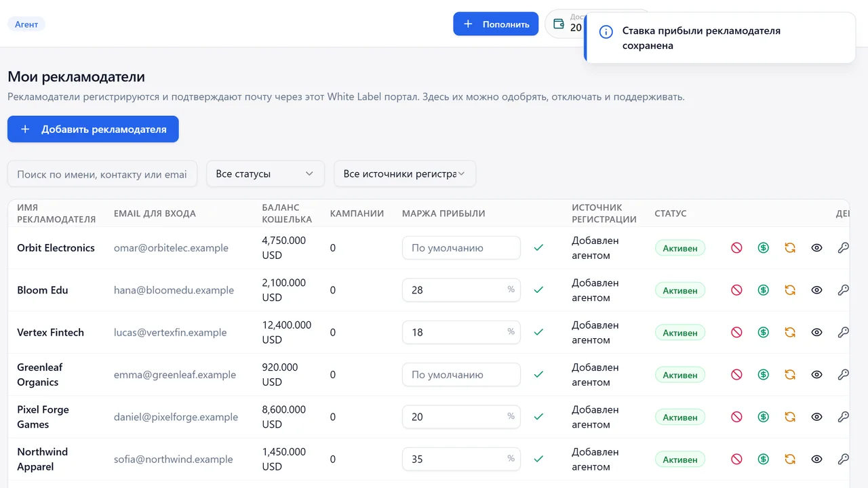Image resolution: width=868 pixels, height=488 pixels.
Task: Focus the advertiser search field
Action: coord(102,174)
